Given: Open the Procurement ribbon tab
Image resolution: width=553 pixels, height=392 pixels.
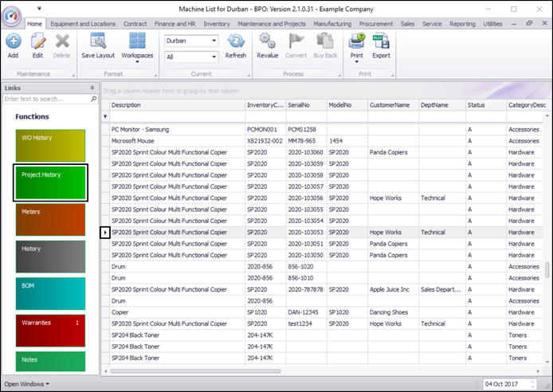Looking at the screenshot, I should coord(375,24).
